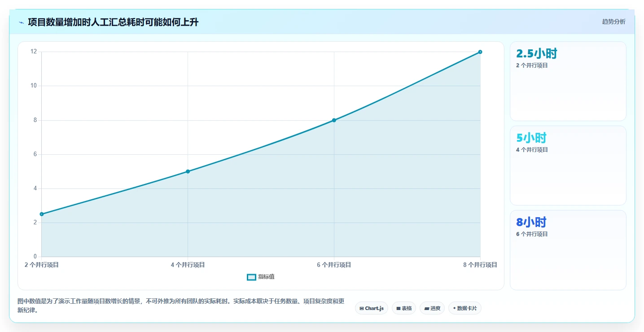Viewport: 644px width, 332px height.
Task: Click the 8小时 card value
Action: (x=531, y=223)
